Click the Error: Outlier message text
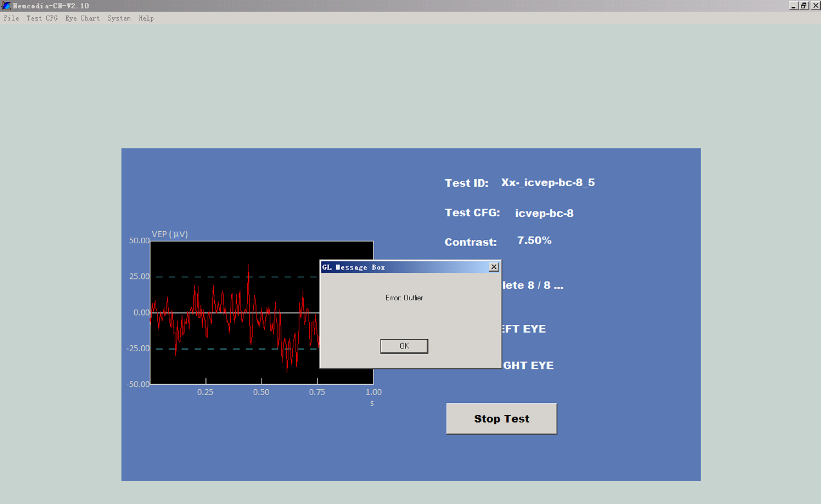The height and width of the screenshot is (504, 821). pyautogui.click(x=404, y=298)
